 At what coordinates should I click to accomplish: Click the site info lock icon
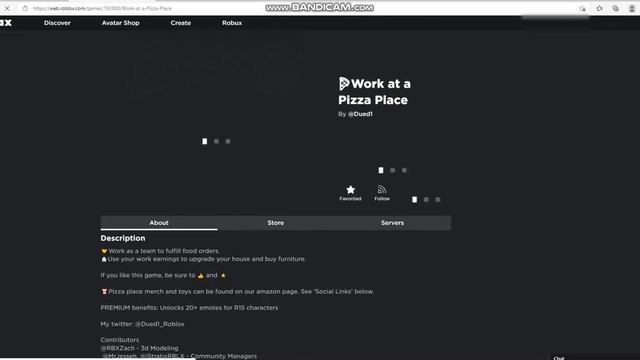pos(25,8)
